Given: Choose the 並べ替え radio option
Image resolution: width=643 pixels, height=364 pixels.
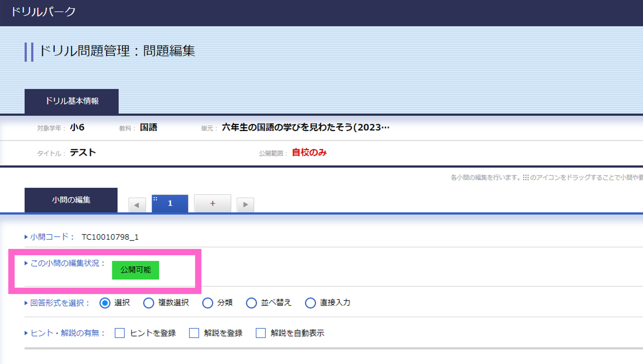Looking at the screenshot, I should point(251,303).
